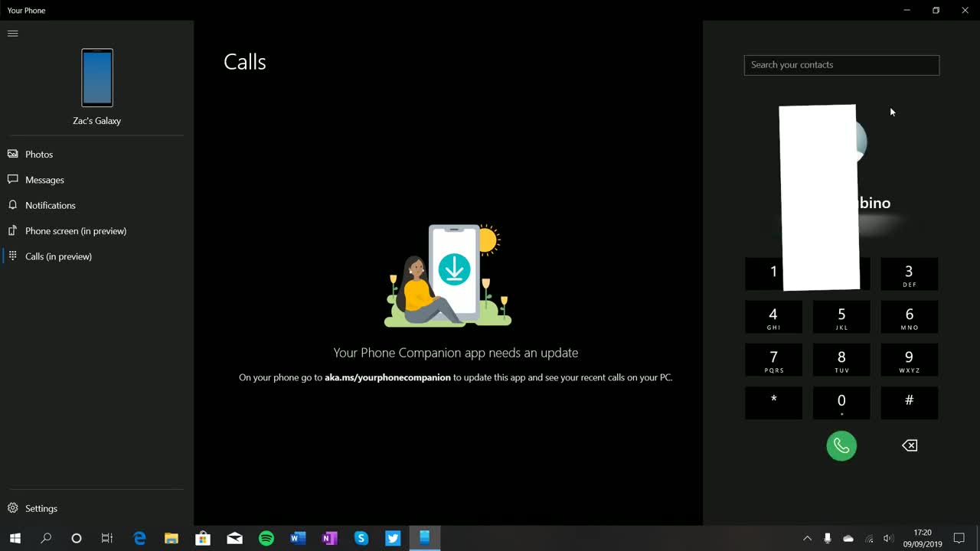Delete last digit with backspace icon

click(909, 445)
